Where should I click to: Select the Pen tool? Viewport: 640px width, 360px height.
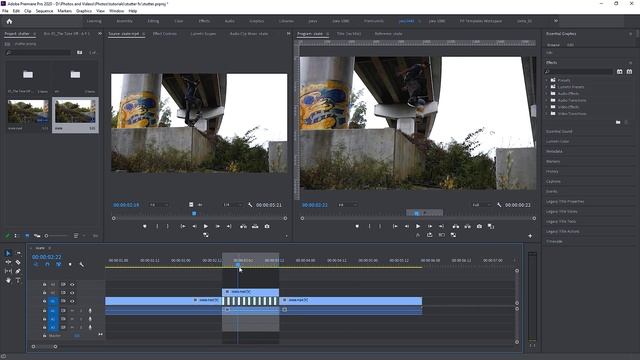coord(18,271)
